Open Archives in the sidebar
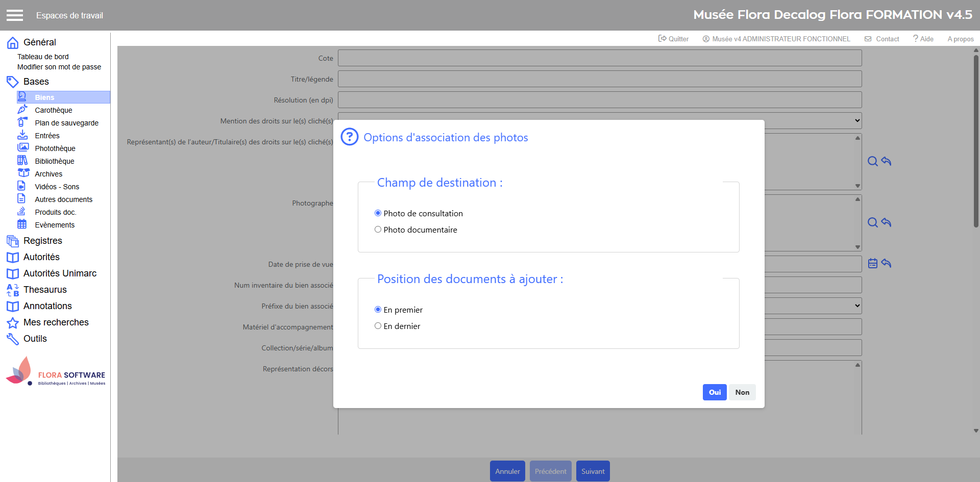 [x=48, y=174]
